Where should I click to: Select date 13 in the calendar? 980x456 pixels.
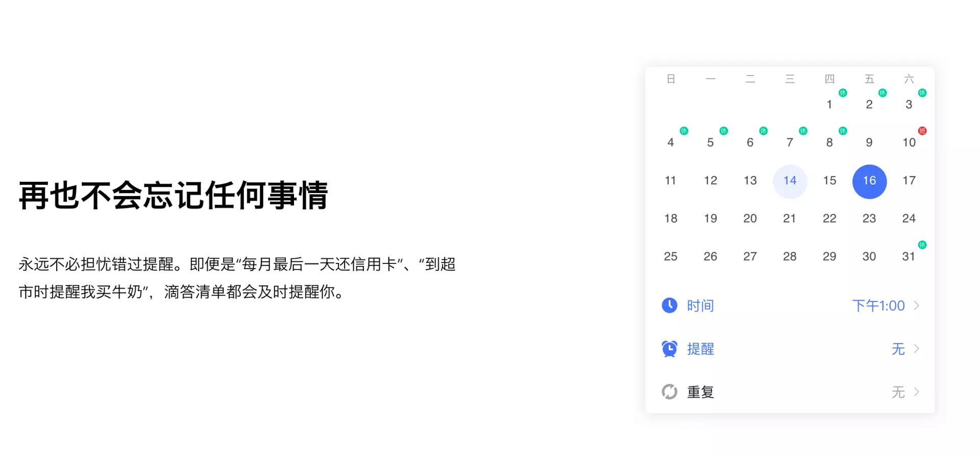[x=750, y=180]
